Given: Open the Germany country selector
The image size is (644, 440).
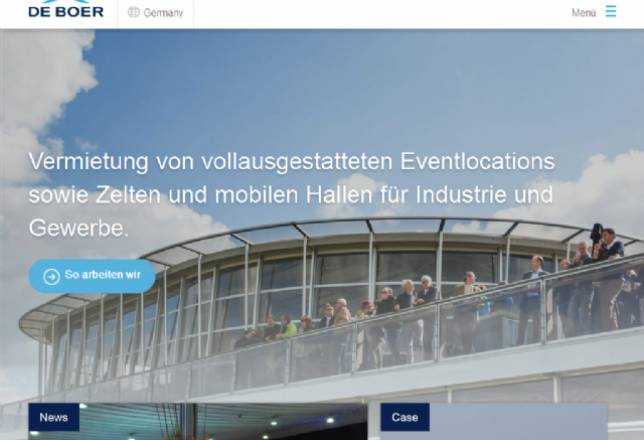Looking at the screenshot, I should point(155,13).
